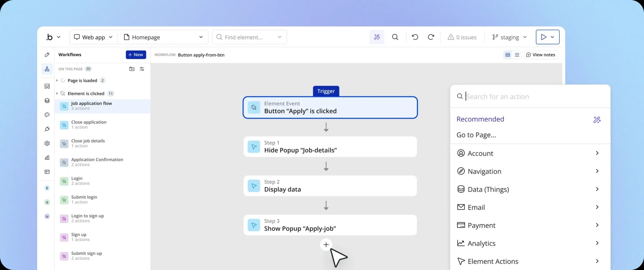Click the Button apply-from-btn workflow title
This screenshot has width=644, height=270.
click(x=201, y=55)
